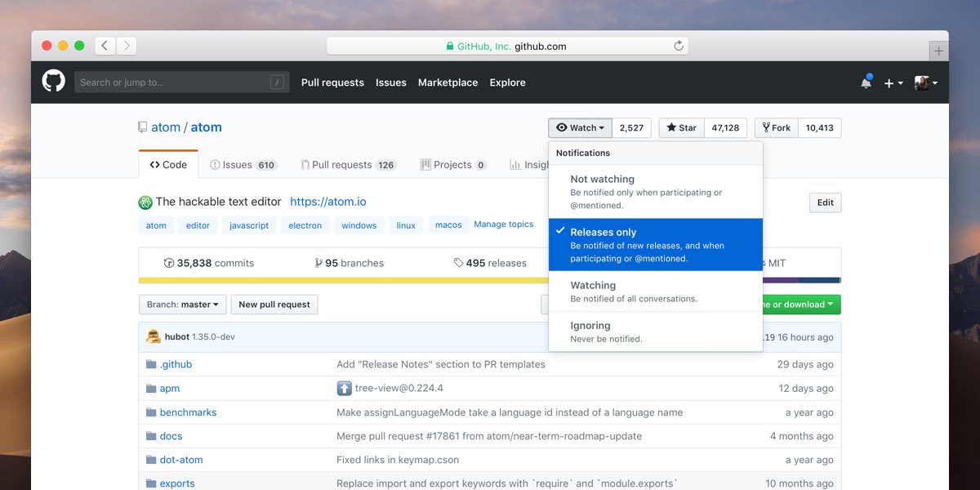Switch to the Issues tab
This screenshot has width=980, height=490.
(243, 164)
